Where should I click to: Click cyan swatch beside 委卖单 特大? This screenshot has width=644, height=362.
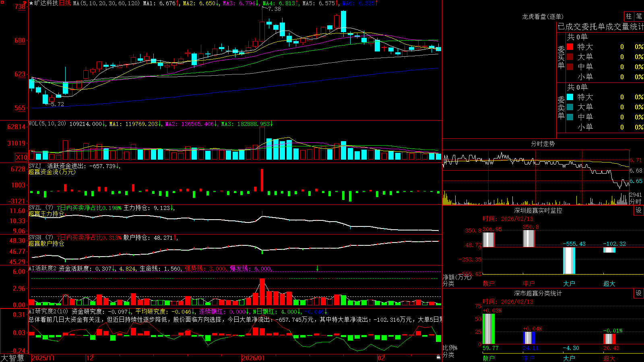pyautogui.click(x=570, y=97)
